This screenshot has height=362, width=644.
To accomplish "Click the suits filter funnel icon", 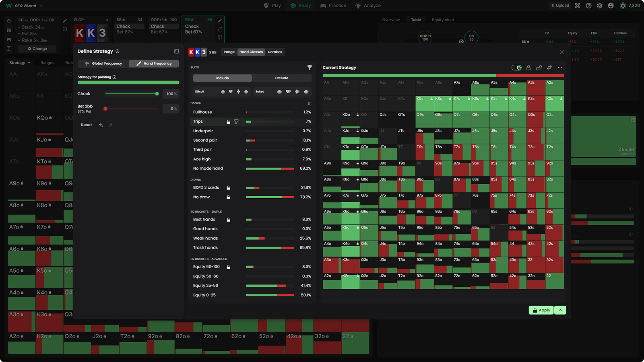I will pyautogui.click(x=310, y=68).
